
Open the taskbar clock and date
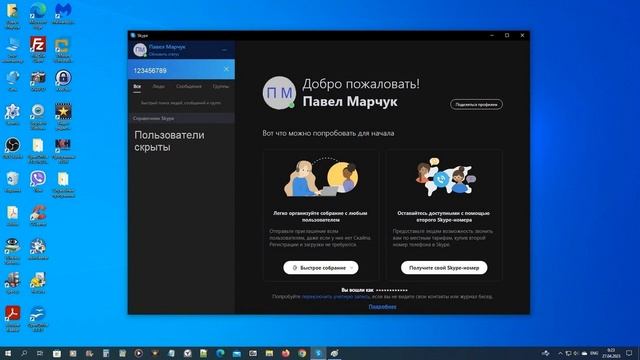pyautogui.click(x=611, y=353)
